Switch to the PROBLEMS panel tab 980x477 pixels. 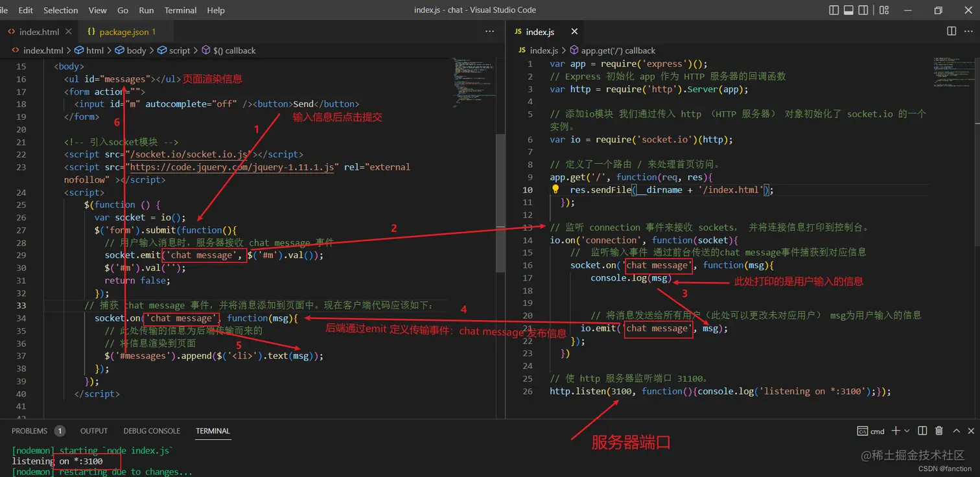click(x=29, y=431)
